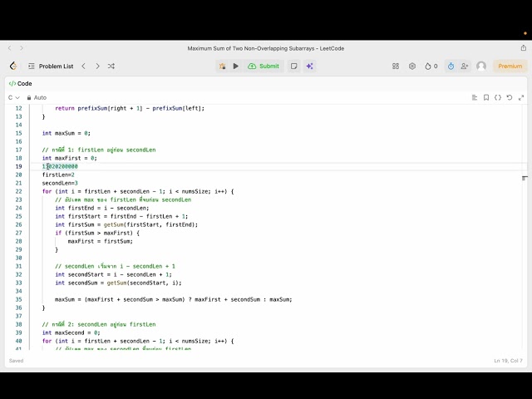Screen dimensions: 532x399
Task: Click line number 22 in the gutter
Action: pyautogui.click(x=18, y=191)
